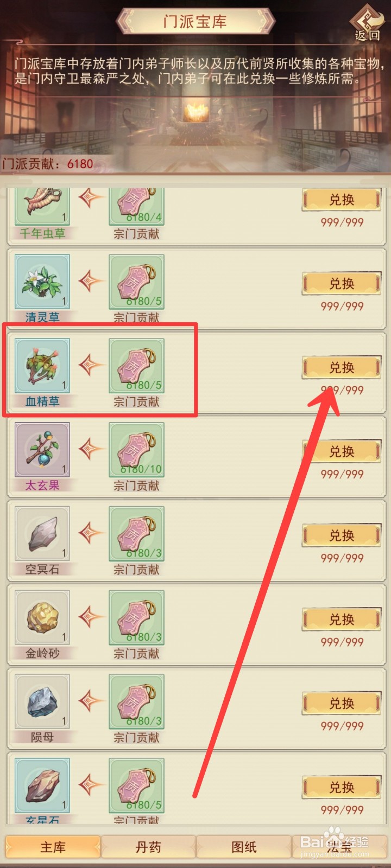This screenshot has width=391, height=868.
Task: Switch to the 丹药 tab
Action: click(148, 847)
